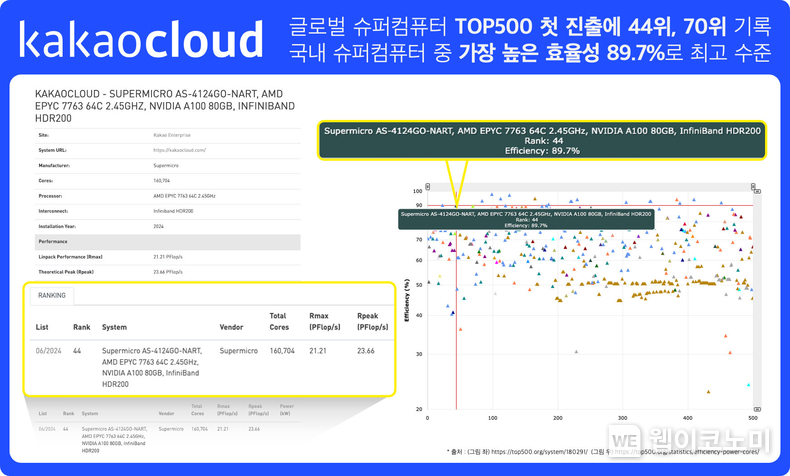This screenshot has height=476, width=790.
Task: Select the Theoretical Peak value 23.66 PFlop/s
Action: coord(168,272)
